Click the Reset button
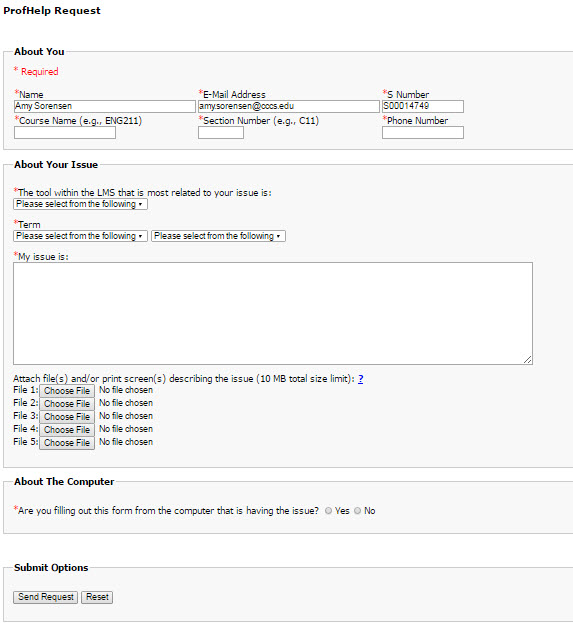The height and width of the screenshot is (623, 573). click(97, 597)
